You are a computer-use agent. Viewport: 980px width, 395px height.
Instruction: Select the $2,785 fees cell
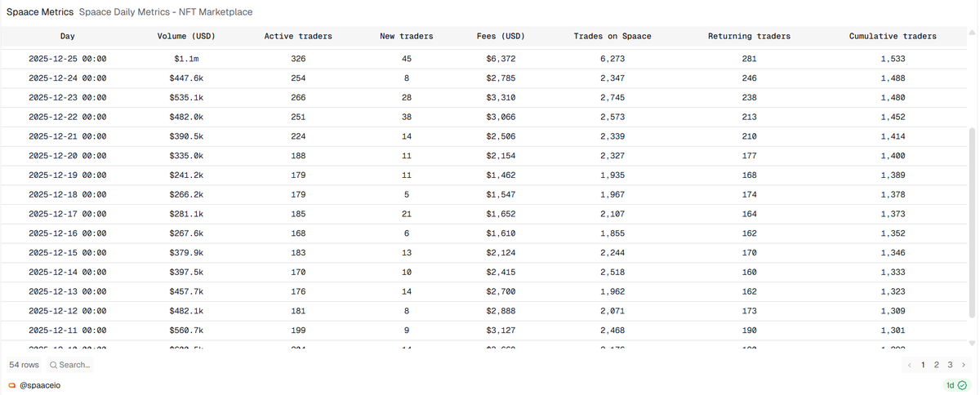(501, 78)
